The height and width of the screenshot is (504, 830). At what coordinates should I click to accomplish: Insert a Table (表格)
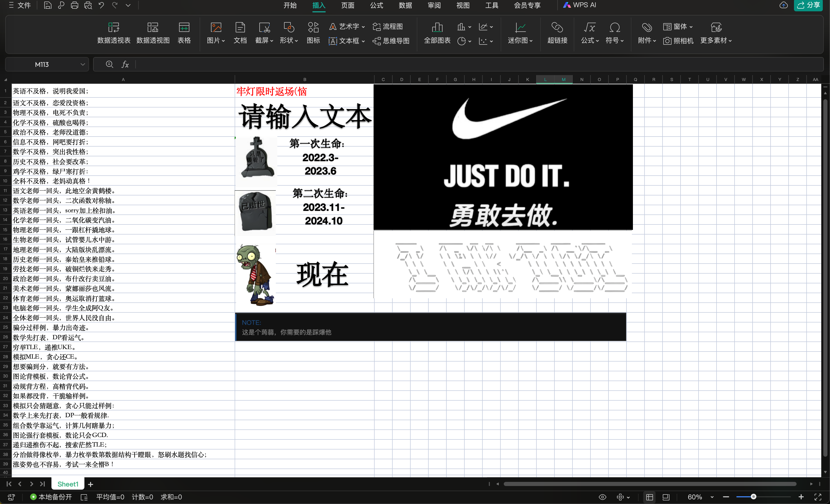[184, 33]
